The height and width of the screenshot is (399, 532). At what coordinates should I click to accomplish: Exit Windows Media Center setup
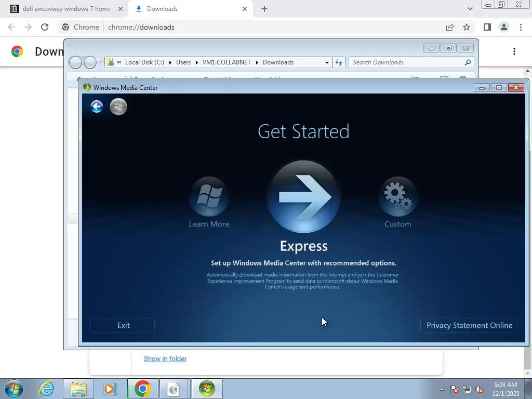(x=123, y=325)
